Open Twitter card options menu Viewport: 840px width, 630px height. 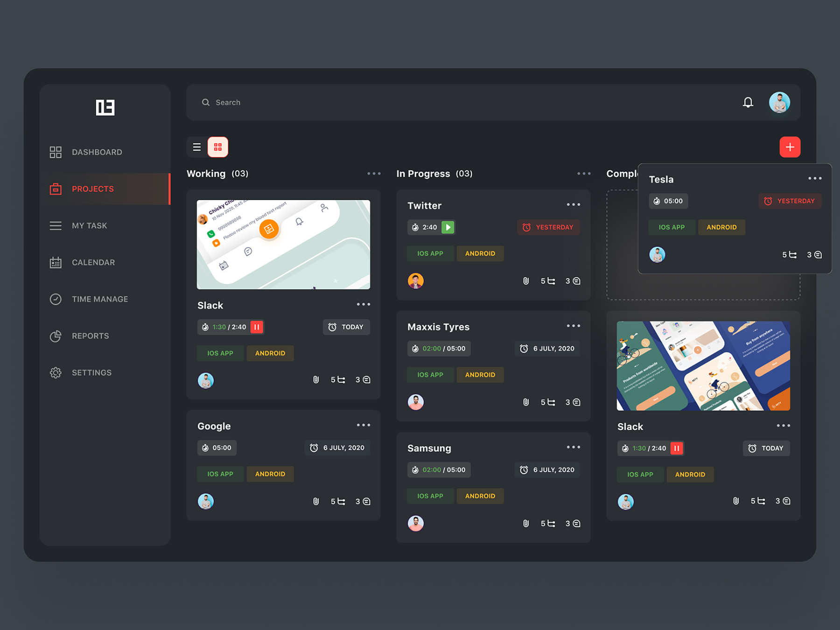click(574, 204)
